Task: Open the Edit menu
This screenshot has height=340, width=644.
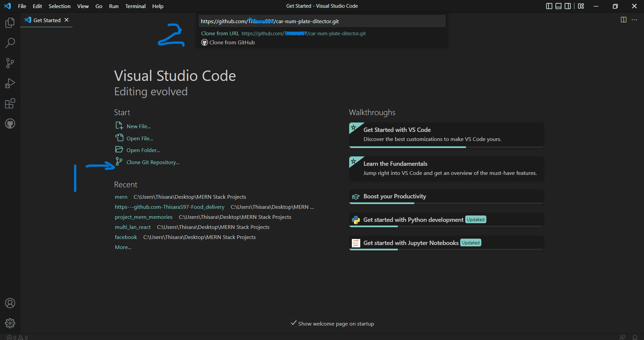Action: [37, 6]
